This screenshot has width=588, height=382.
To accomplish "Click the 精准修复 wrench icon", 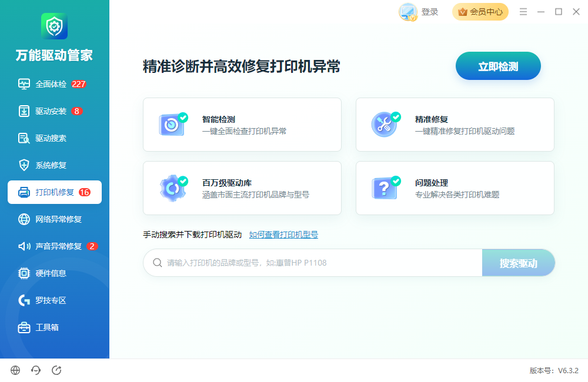I will pyautogui.click(x=386, y=125).
